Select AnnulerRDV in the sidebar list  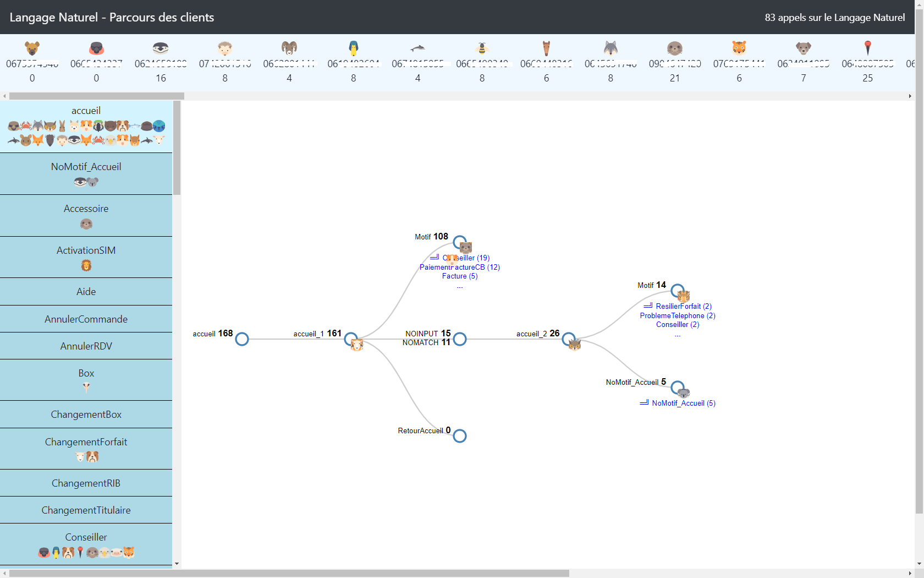tap(86, 346)
